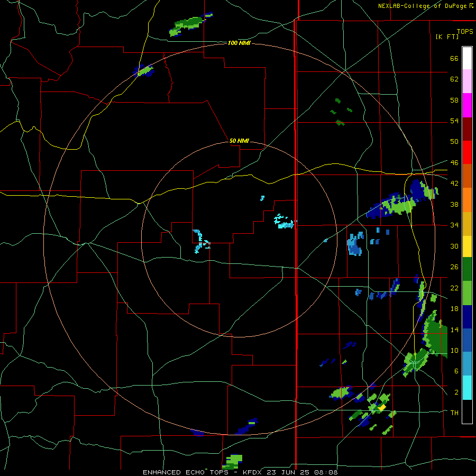Click the '50 NMI' range ring label

[x=239, y=141]
